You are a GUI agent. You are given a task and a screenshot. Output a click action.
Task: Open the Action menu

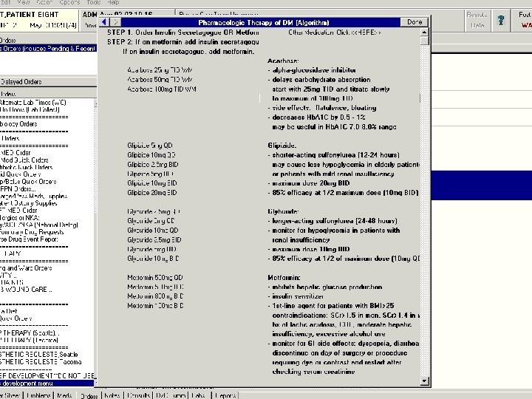point(44,2)
